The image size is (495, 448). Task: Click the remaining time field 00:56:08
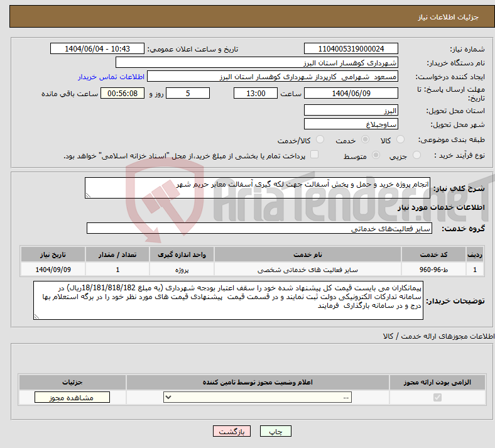click(122, 93)
